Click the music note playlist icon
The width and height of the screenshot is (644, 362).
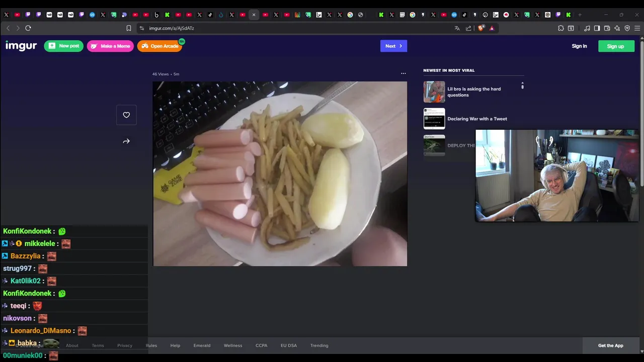pyautogui.click(x=587, y=28)
